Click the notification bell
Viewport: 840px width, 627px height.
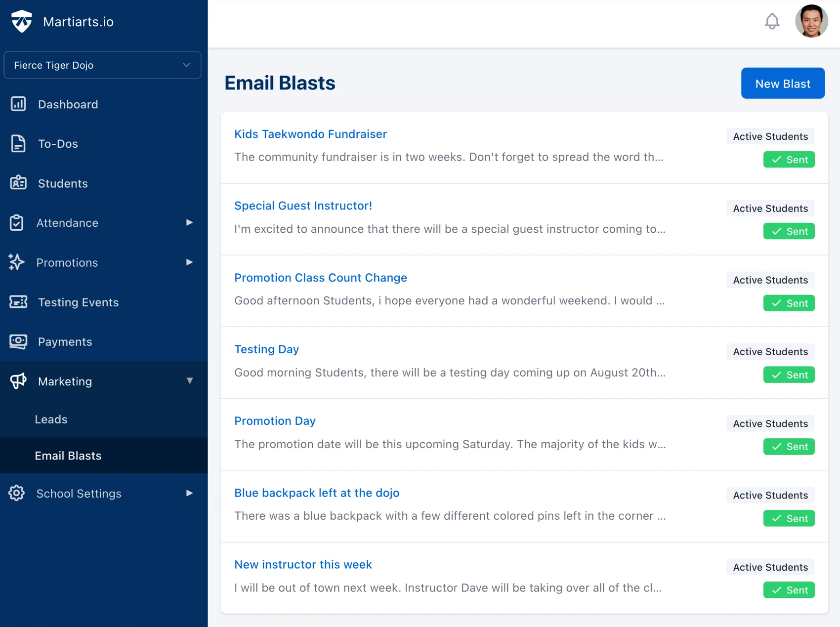tap(772, 21)
